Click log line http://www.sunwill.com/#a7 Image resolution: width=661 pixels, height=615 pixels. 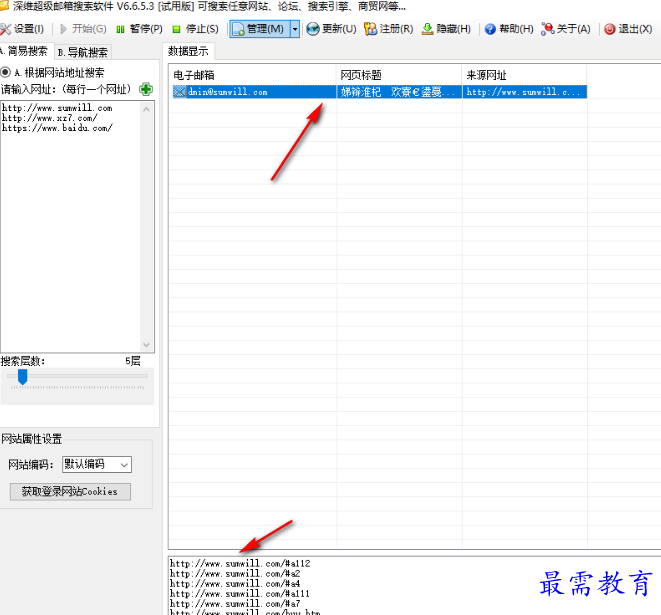235,604
